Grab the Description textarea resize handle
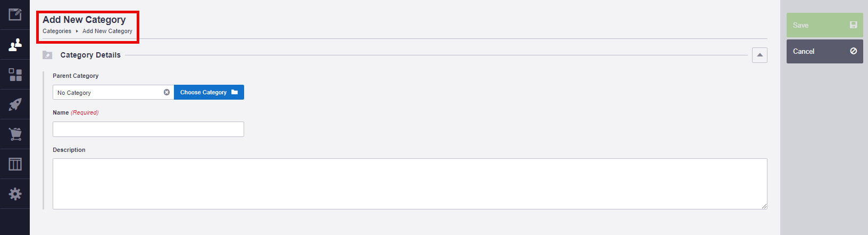 pos(764,206)
